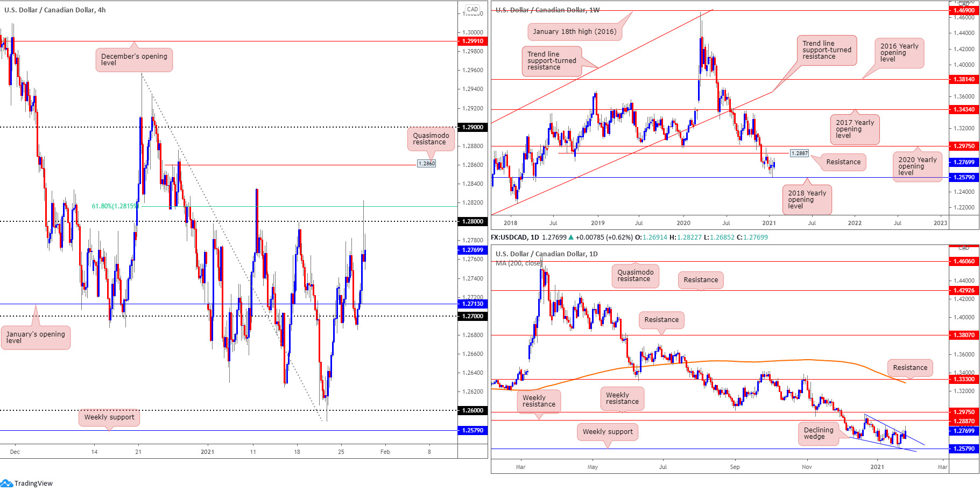Click the Resistance callout beside daily Quasimodo resistance

tap(701, 280)
